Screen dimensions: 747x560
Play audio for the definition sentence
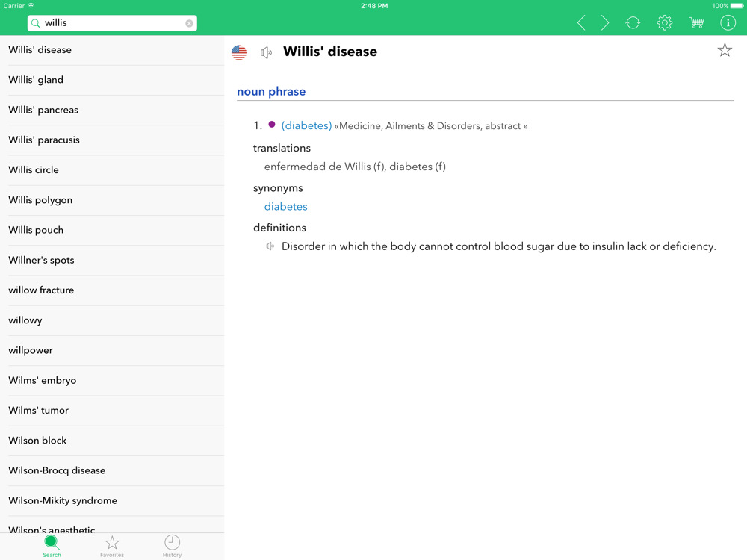(270, 246)
